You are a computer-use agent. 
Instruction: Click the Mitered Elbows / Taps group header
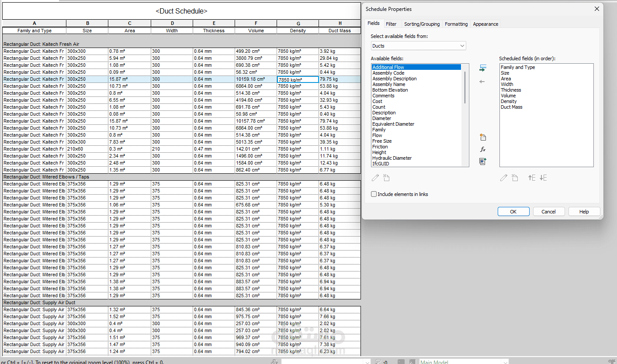tap(181, 177)
